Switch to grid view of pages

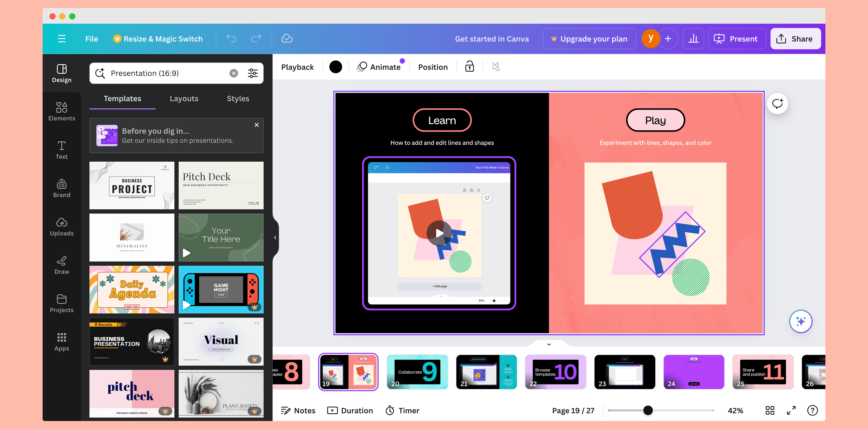(769, 410)
